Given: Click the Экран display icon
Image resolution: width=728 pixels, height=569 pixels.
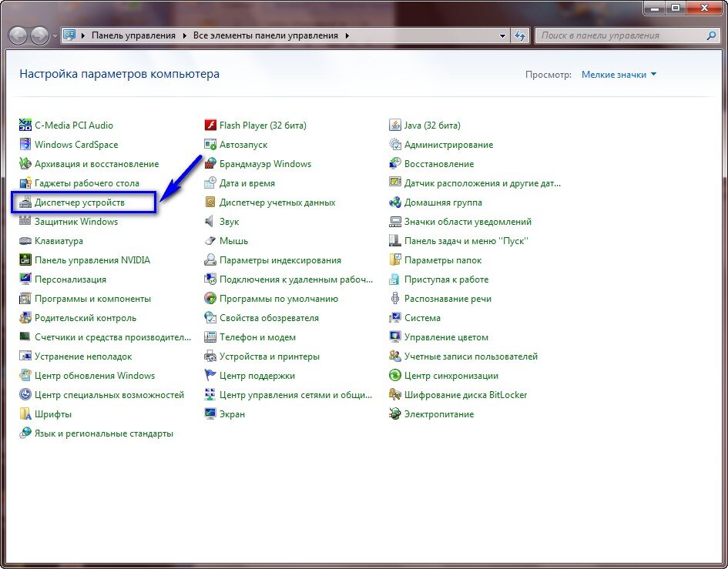Looking at the screenshot, I should coord(210,414).
